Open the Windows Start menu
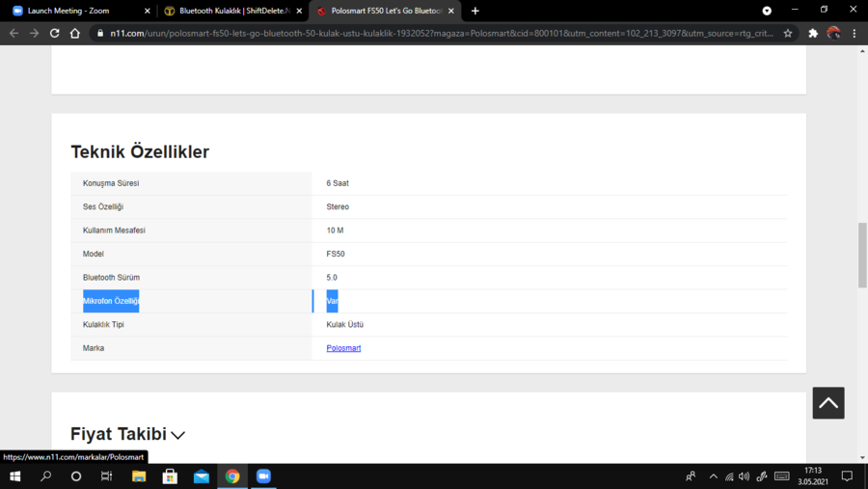The width and height of the screenshot is (868, 489). pyautogui.click(x=14, y=476)
